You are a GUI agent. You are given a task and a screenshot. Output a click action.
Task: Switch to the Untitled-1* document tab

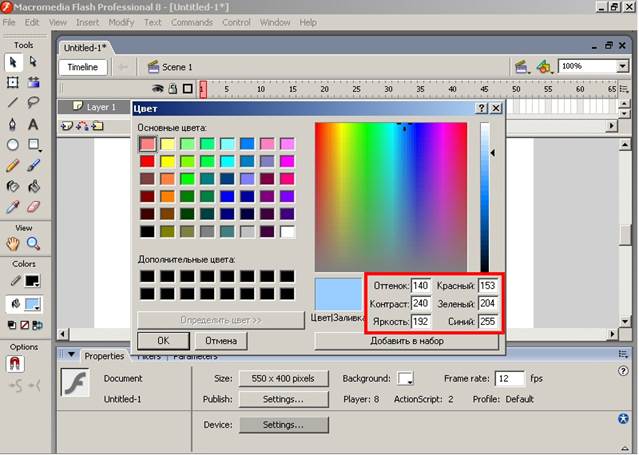pos(85,48)
